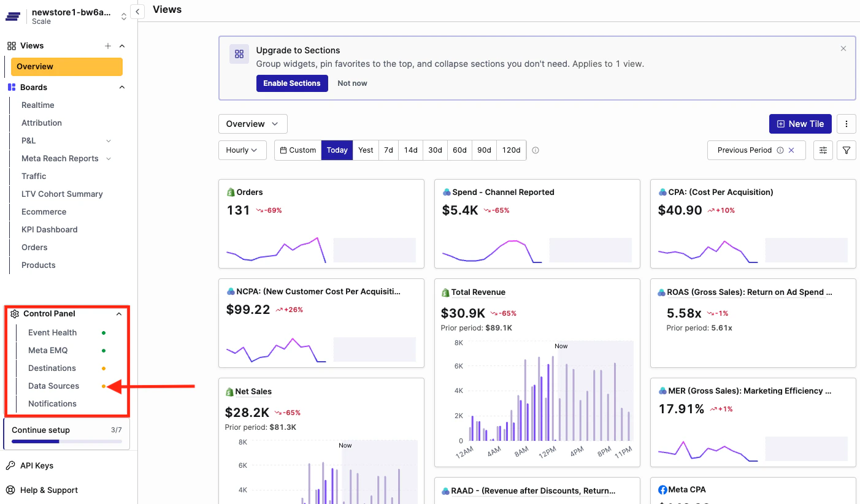Close the Upgrade to Sections banner
The image size is (860, 504).
coord(843,48)
